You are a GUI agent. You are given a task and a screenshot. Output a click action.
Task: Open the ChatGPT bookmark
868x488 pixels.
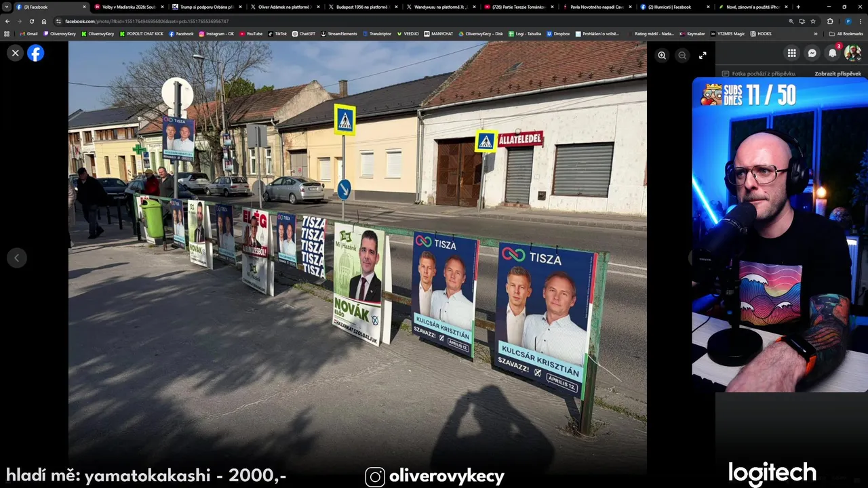coord(304,33)
